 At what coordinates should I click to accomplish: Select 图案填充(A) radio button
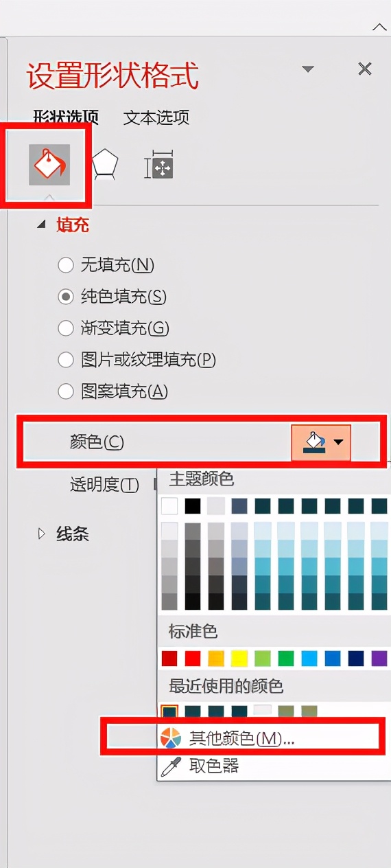coord(66,391)
